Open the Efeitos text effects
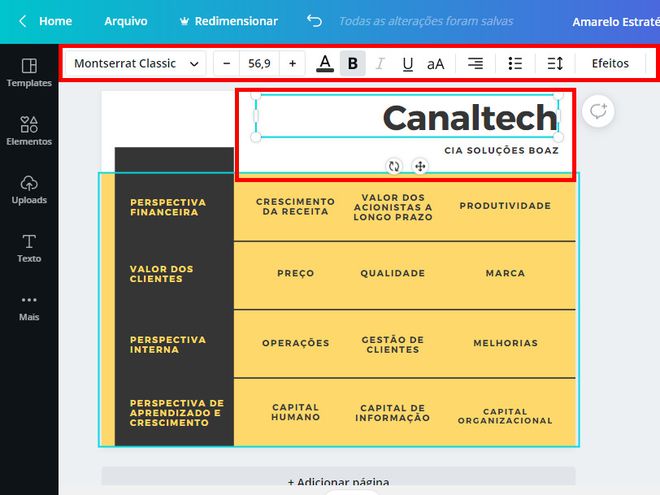660x495 pixels. click(x=610, y=64)
